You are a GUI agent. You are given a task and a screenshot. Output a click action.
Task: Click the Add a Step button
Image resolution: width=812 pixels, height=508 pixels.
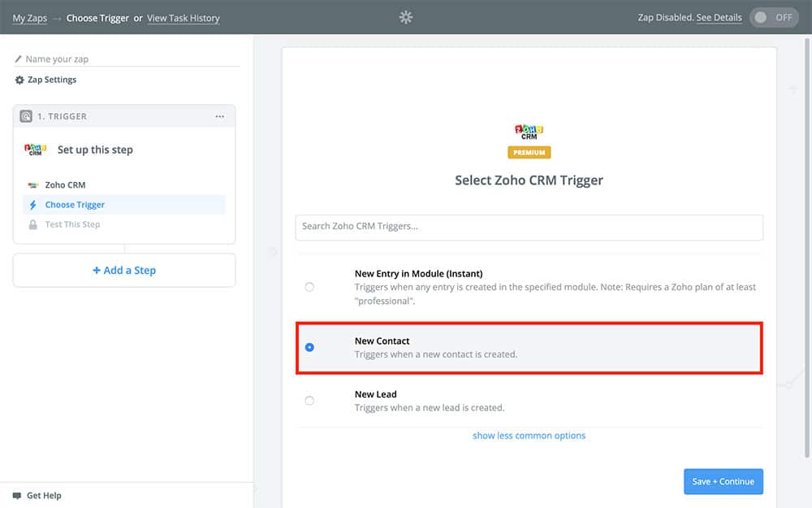pyautogui.click(x=124, y=271)
